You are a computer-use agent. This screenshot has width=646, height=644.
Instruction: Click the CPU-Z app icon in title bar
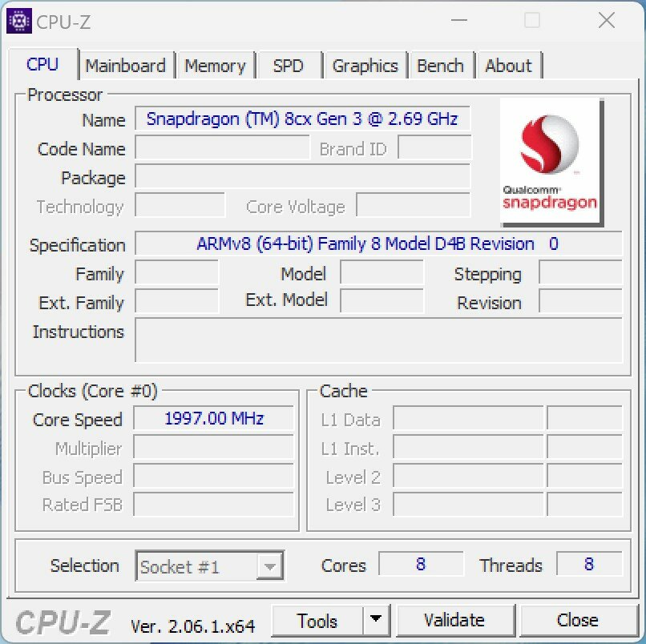click(x=19, y=21)
